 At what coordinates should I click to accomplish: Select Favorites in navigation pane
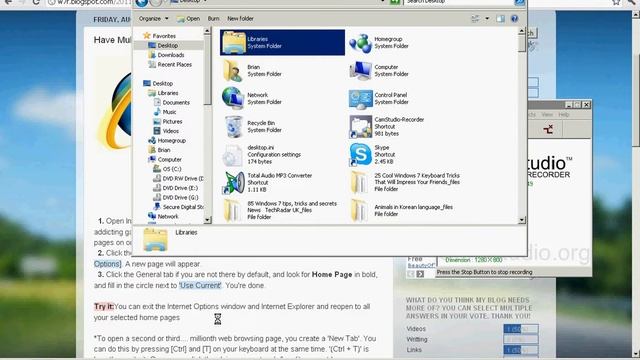point(159,36)
